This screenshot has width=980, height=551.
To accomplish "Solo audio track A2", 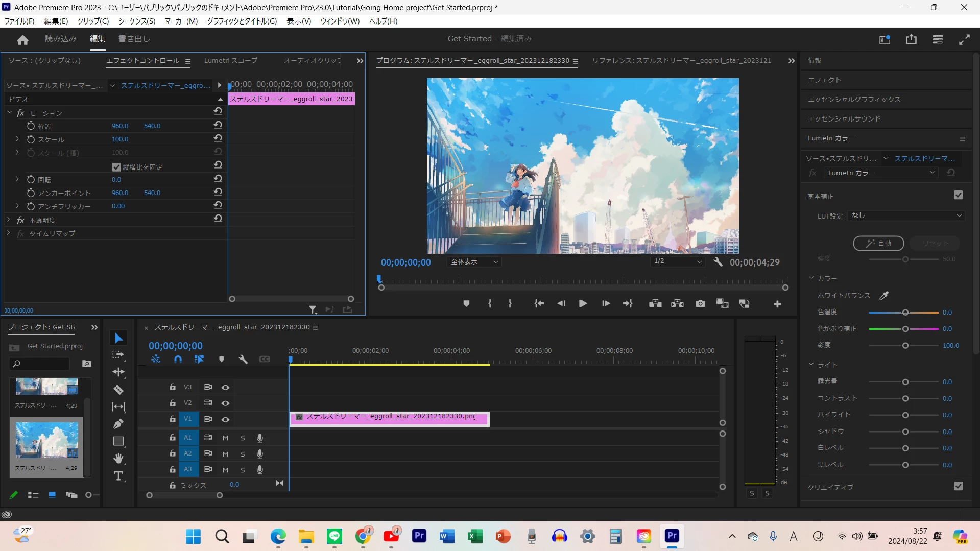I will (243, 454).
